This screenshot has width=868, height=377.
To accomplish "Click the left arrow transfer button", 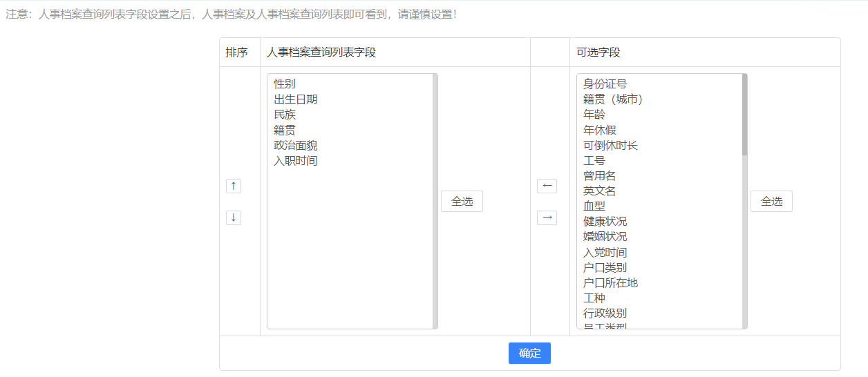I will coord(547,186).
